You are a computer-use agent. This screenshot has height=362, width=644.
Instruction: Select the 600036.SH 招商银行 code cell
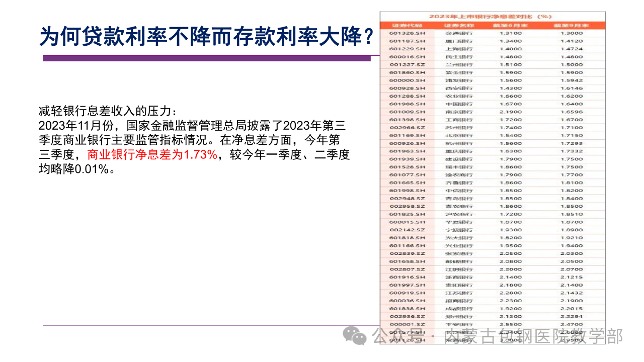tap(407, 301)
